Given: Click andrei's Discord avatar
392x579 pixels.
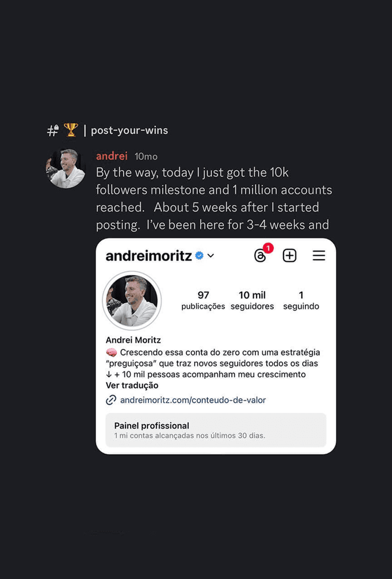Looking at the screenshot, I should (x=66, y=168).
